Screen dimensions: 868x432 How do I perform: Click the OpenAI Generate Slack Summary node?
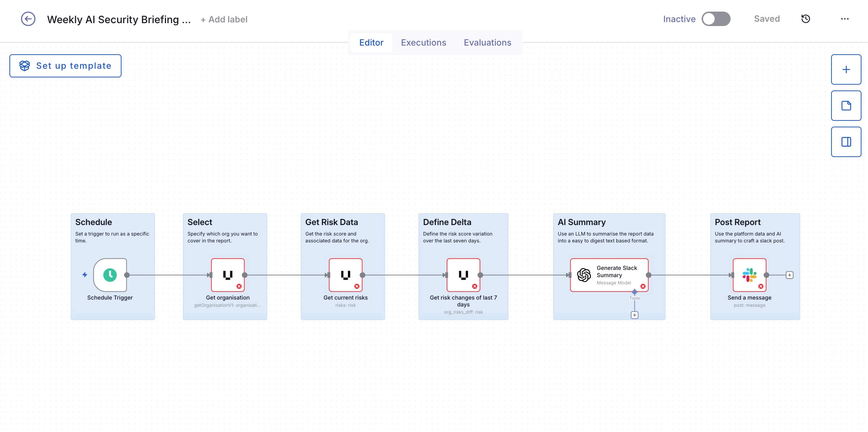click(609, 275)
